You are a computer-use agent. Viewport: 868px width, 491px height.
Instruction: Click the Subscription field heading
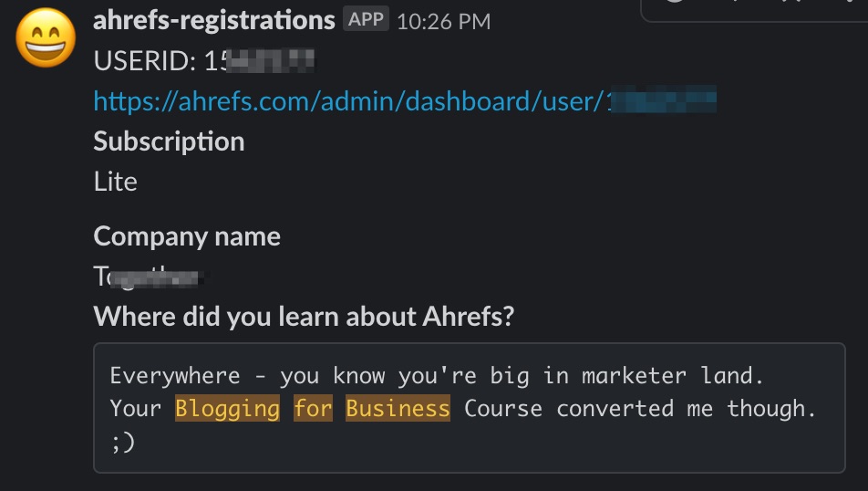pyautogui.click(x=169, y=141)
